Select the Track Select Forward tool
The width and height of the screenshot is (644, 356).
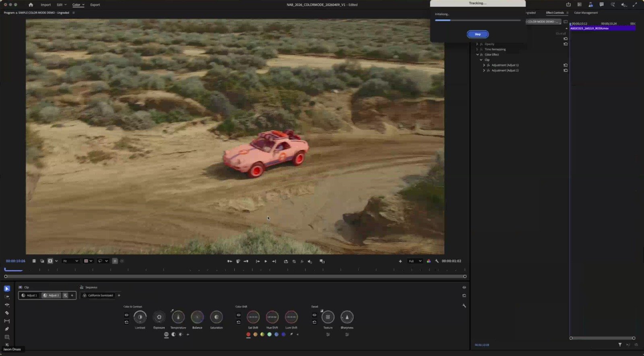pyautogui.click(x=7, y=297)
